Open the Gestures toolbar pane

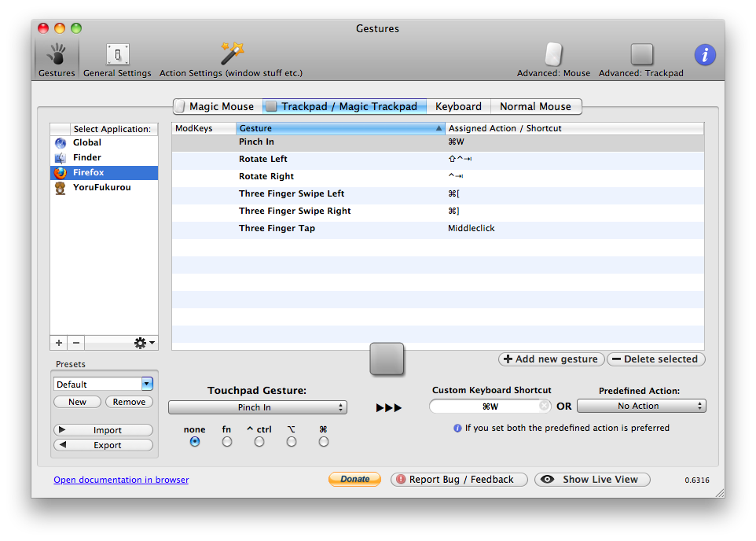pyautogui.click(x=57, y=59)
